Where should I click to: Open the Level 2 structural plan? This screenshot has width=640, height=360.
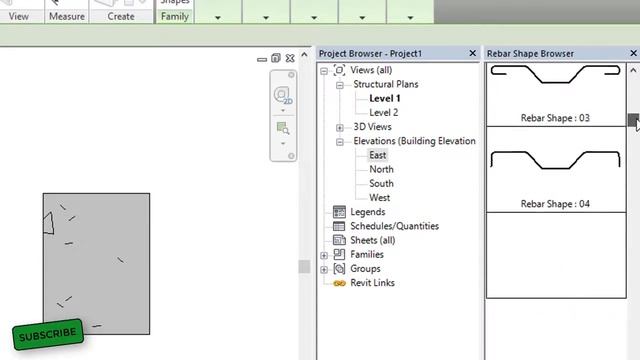coord(384,113)
